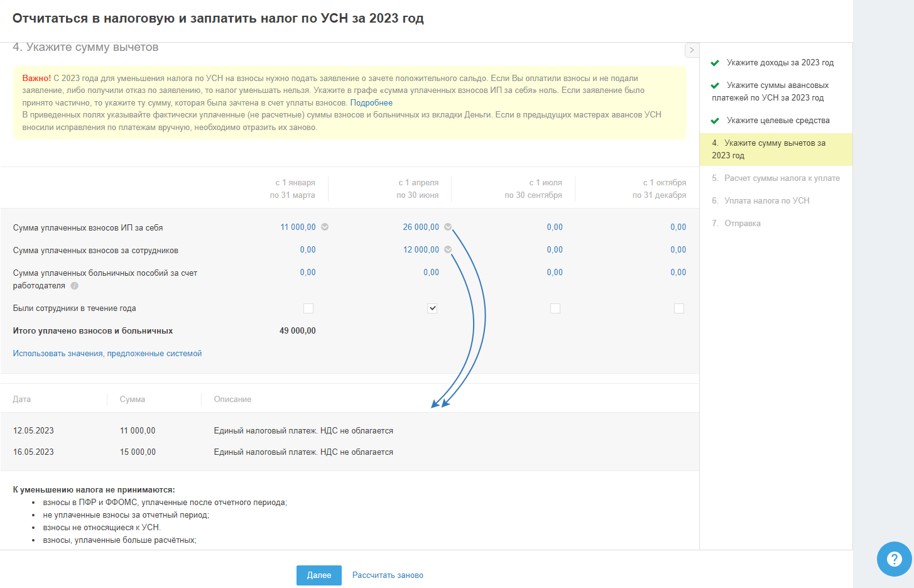Viewport: 914px width, 588px height.
Task: Enable employees checkbox for October–December
Action: click(678, 308)
